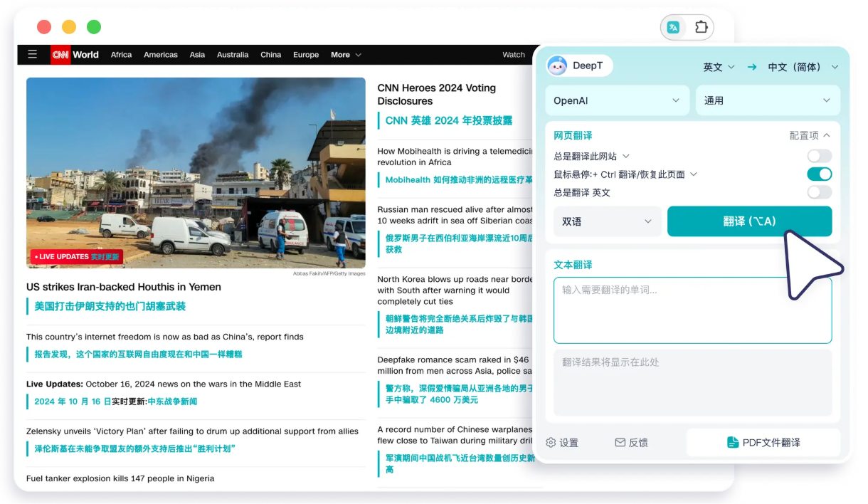Click the feedback envelope icon
Image resolution: width=868 pixels, height=504 pixels.
620,443
